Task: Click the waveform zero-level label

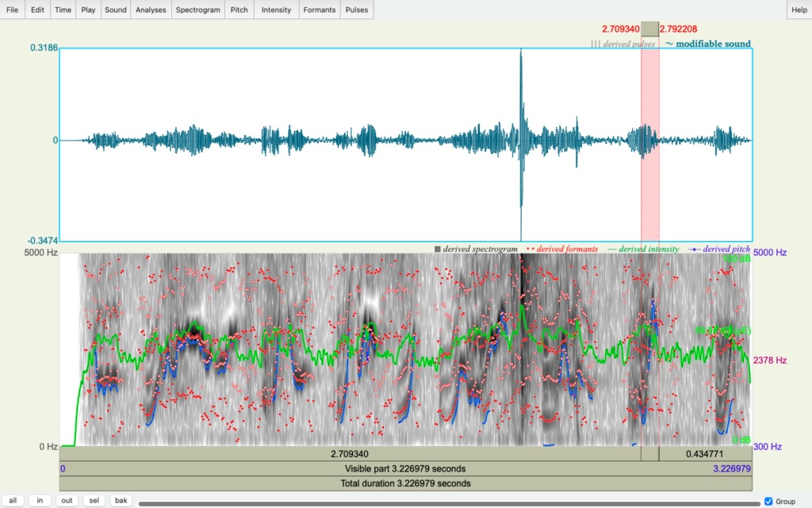Action: coord(56,140)
